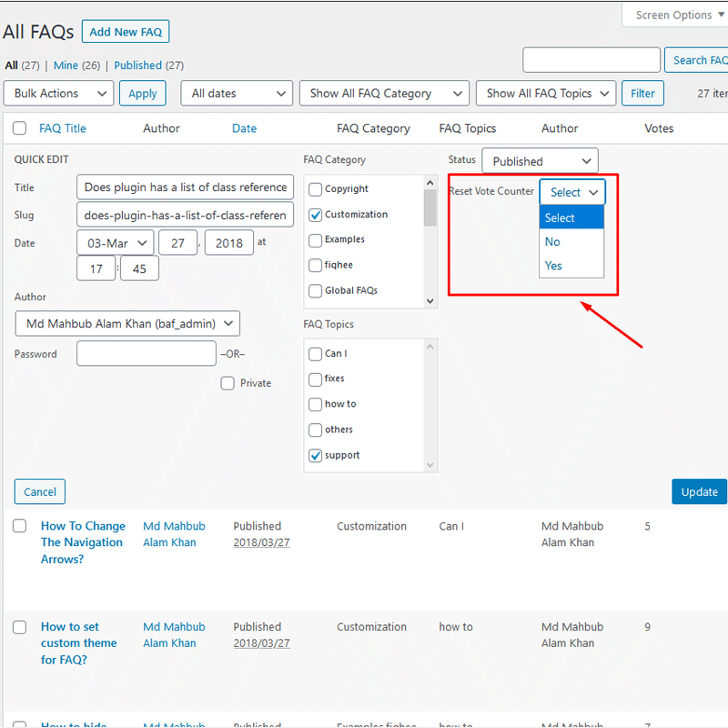The width and height of the screenshot is (728, 728).
Task: Click into the Slug input field
Action: click(x=186, y=216)
